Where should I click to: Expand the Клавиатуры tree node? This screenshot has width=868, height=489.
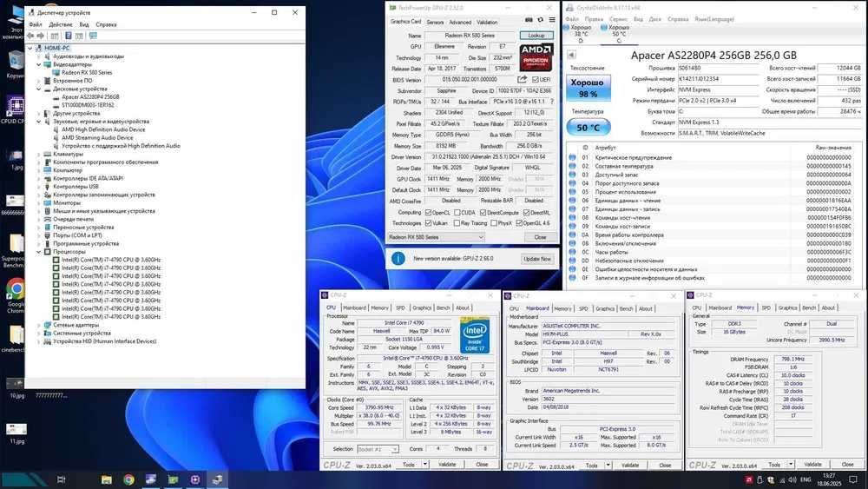[x=39, y=154]
